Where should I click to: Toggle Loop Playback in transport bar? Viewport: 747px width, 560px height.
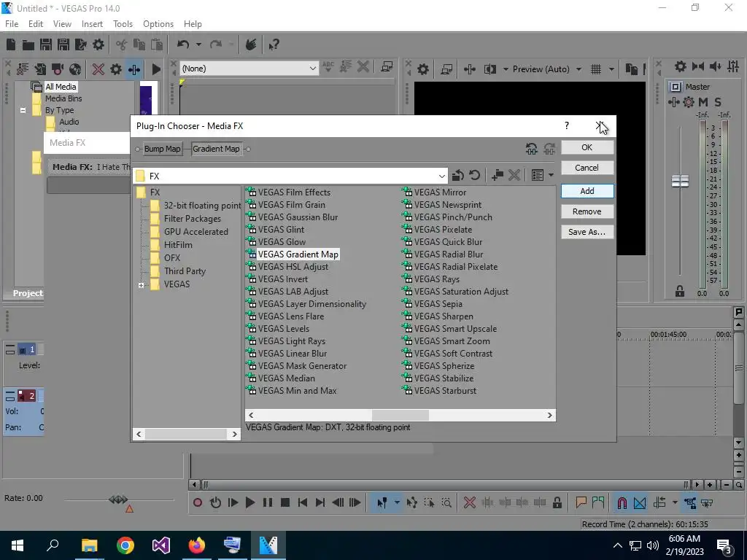[x=215, y=502]
